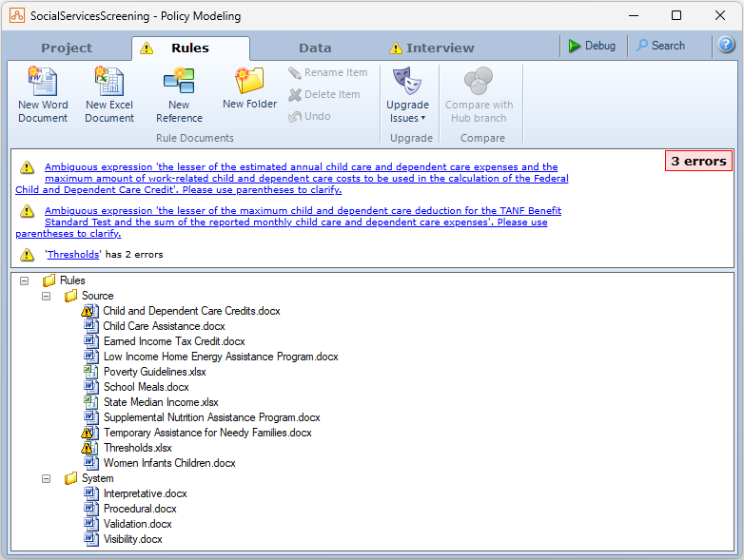Screen dimensions: 744x560
Task: Create a New Word Document
Action: [x=43, y=94]
